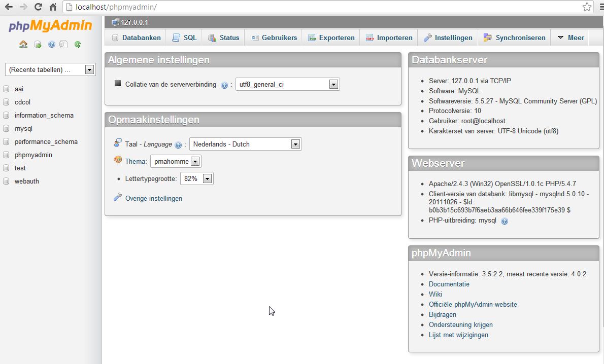Click the Home icon under phpMyAdmin logo

click(23, 44)
